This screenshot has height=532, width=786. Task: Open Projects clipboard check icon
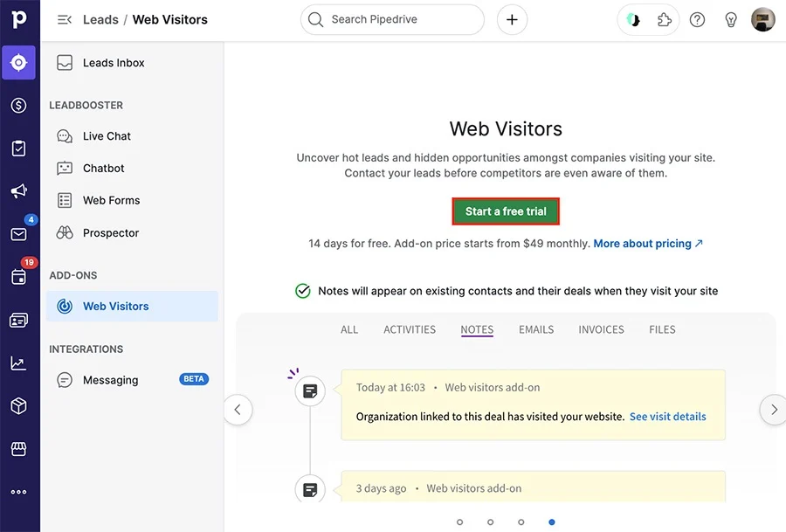(x=18, y=149)
